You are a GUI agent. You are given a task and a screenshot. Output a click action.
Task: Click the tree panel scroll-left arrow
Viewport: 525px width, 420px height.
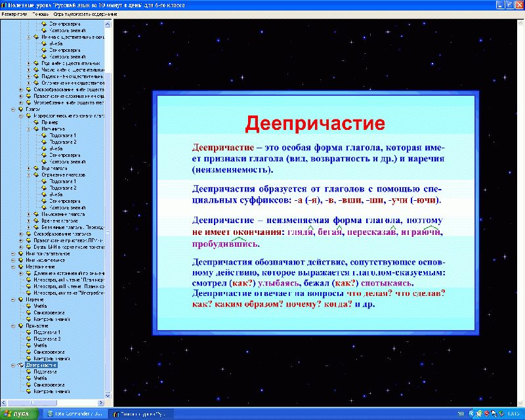(x=4, y=402)
